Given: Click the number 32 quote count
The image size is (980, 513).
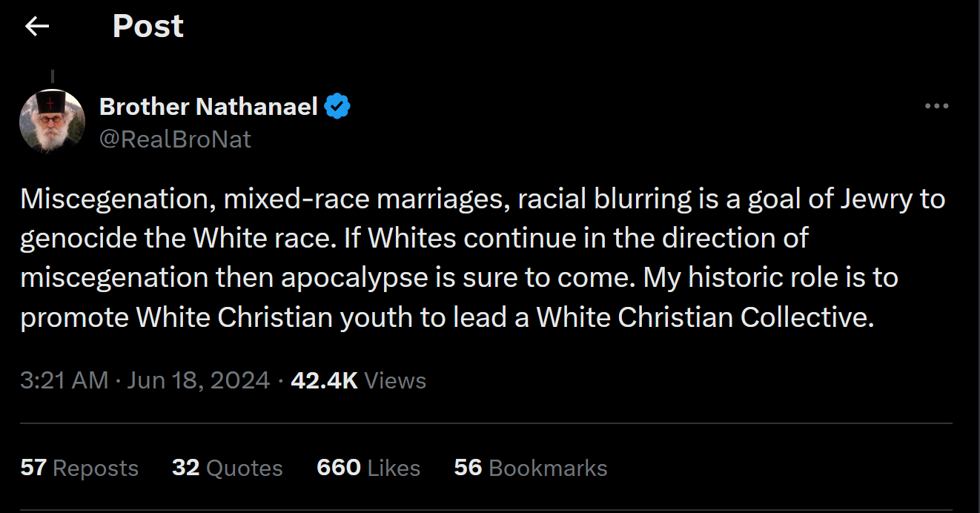Looking at the screenshot, I should 185,468.
